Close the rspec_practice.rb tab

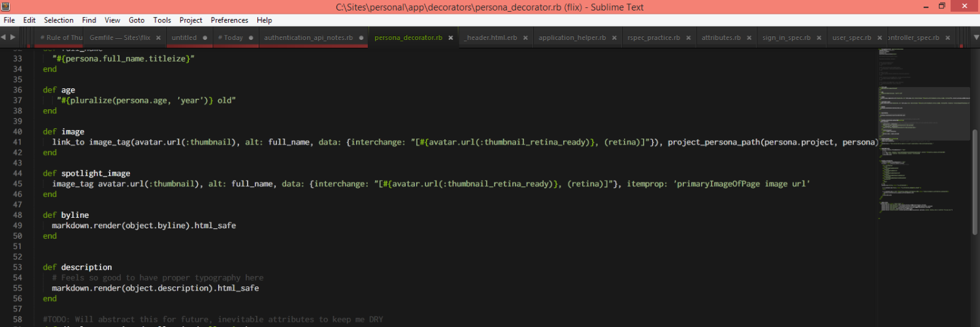pos(689,37)
